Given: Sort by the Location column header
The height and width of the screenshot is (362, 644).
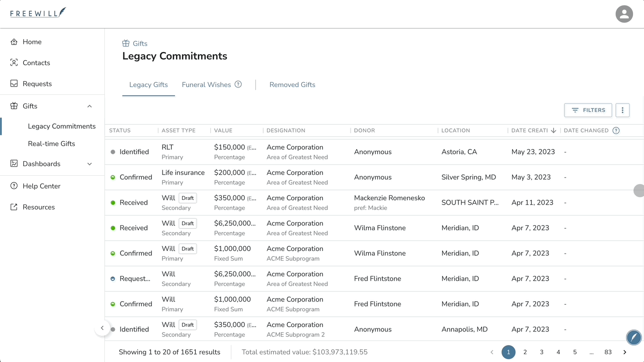Looking at the screenshot, I should pyautogui.click(x=456, y=130).
